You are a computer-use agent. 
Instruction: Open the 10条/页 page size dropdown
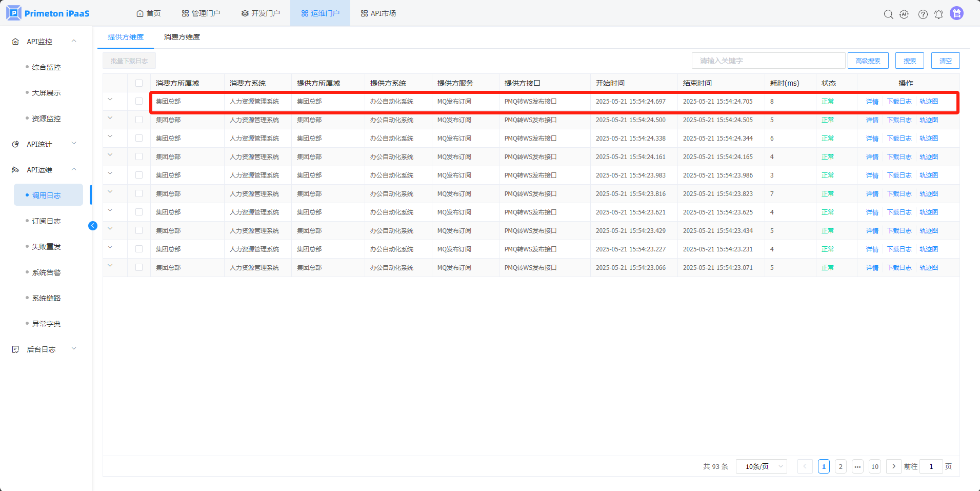tap(761, 466)
